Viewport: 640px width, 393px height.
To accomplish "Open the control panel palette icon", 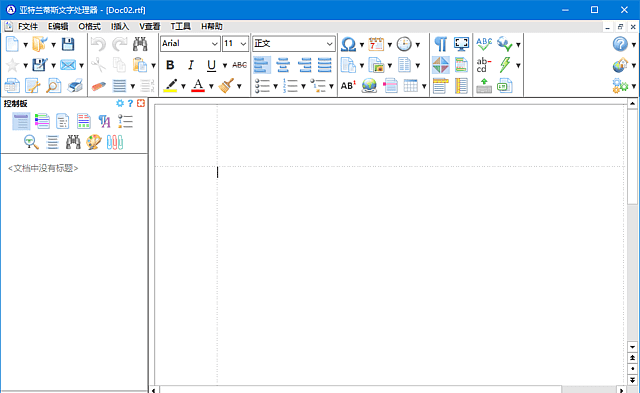I will 94,142.
